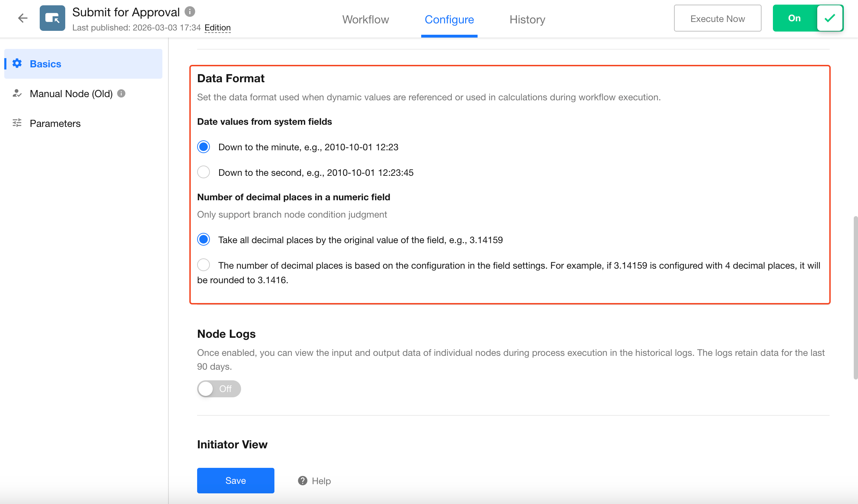This screenshot has height=504, width=858.
Task: Open the Edition link
Action: click(217, 28)
